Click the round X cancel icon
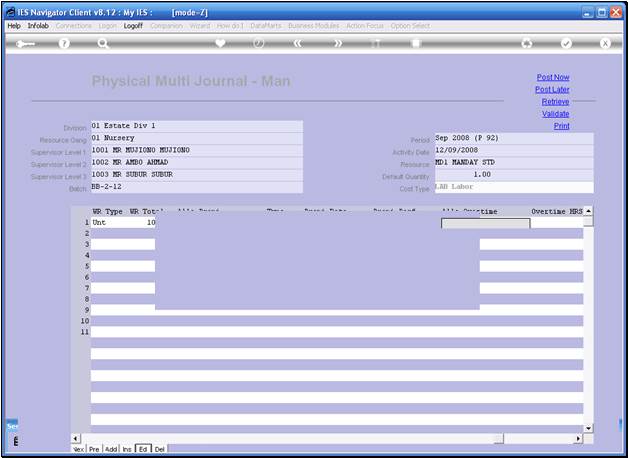This screenshot has width=628, height=458. pyautogui.click(x=605, y=43)
